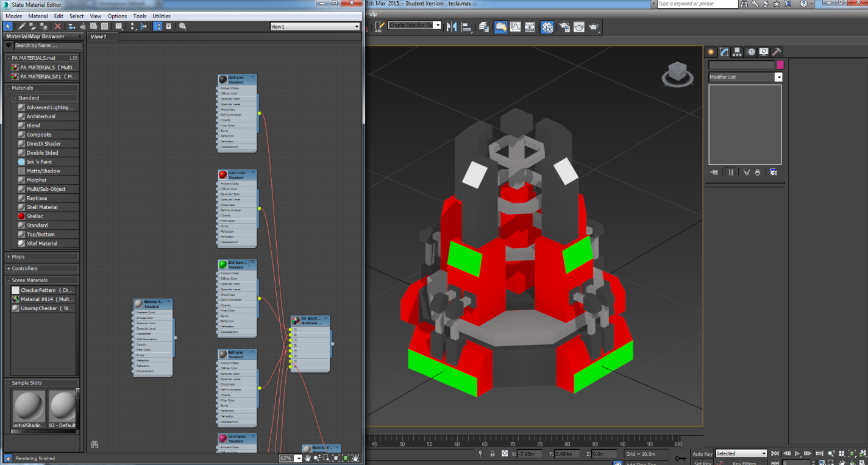Open Render Setup teapot icon
This screenshot has width=868, height=465.
(x=564, y=27)
